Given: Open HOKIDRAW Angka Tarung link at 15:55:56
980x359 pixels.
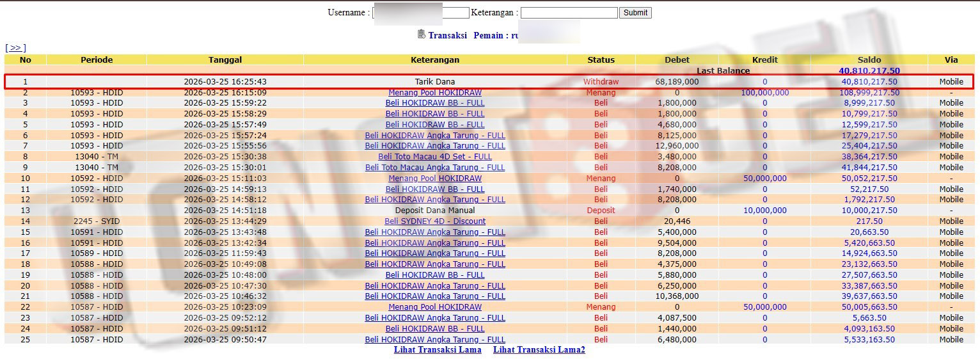Looking at the screenshot, I should [435, 146].
